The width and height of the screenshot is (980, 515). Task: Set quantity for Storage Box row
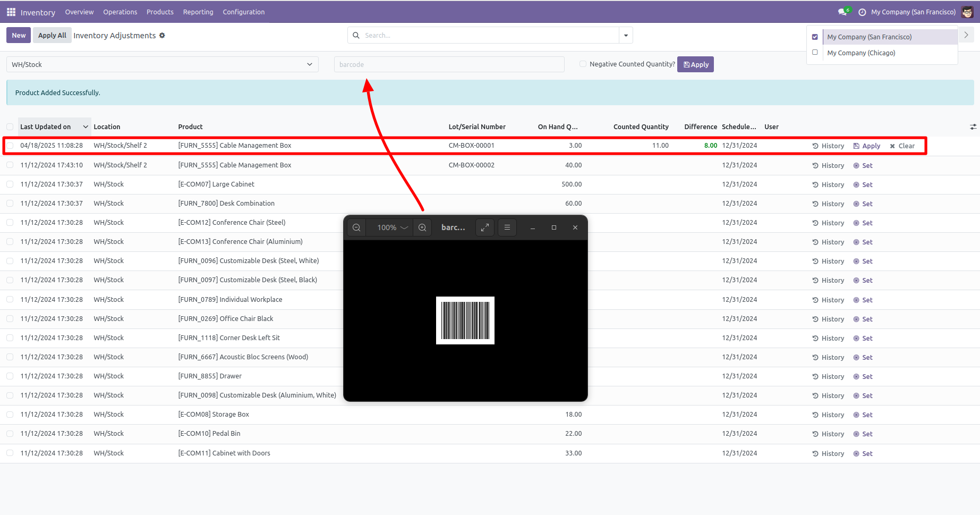(x=863, y=415)
